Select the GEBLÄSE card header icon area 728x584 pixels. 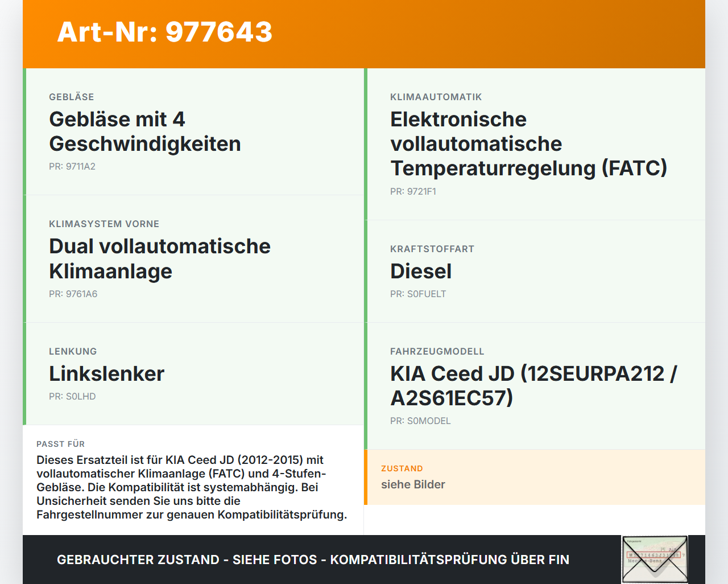[72, 97]
